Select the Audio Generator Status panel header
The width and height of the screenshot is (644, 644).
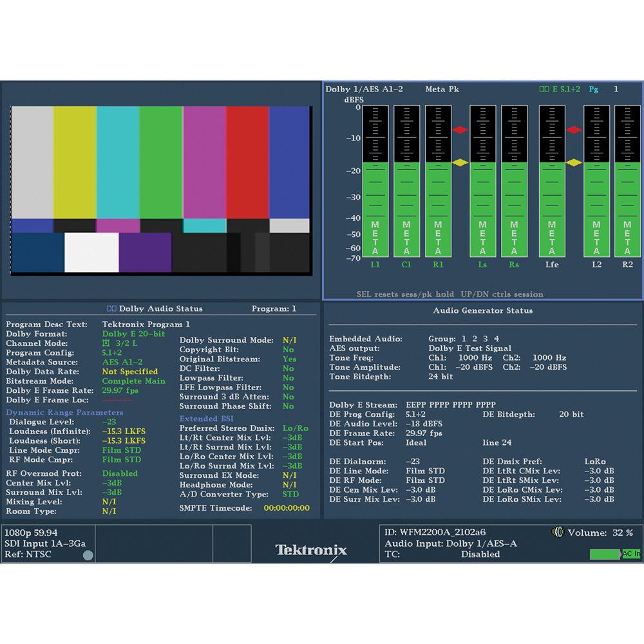483,310
